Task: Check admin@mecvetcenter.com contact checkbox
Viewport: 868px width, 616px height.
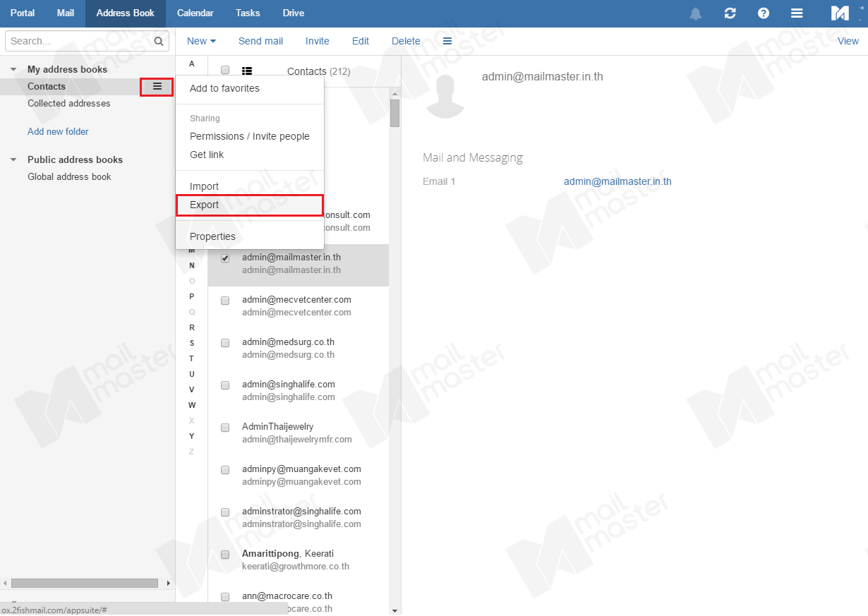Action: (x=225, y=301)
